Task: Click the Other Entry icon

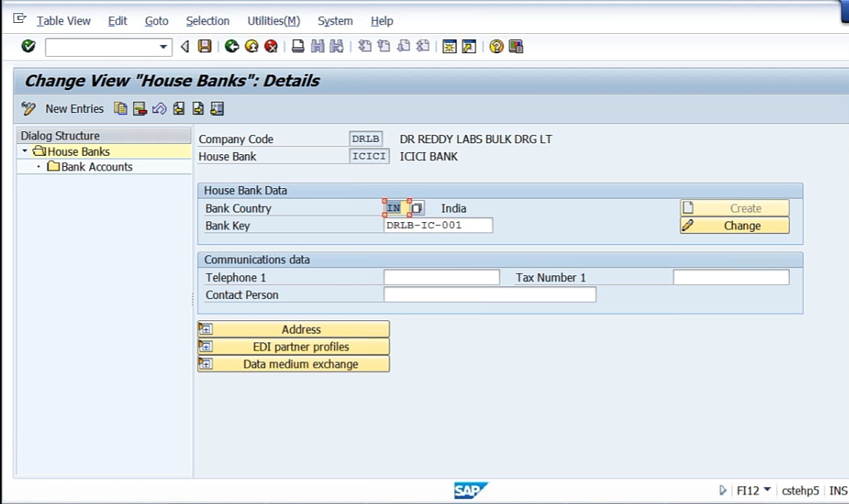Action: point(217,108)
